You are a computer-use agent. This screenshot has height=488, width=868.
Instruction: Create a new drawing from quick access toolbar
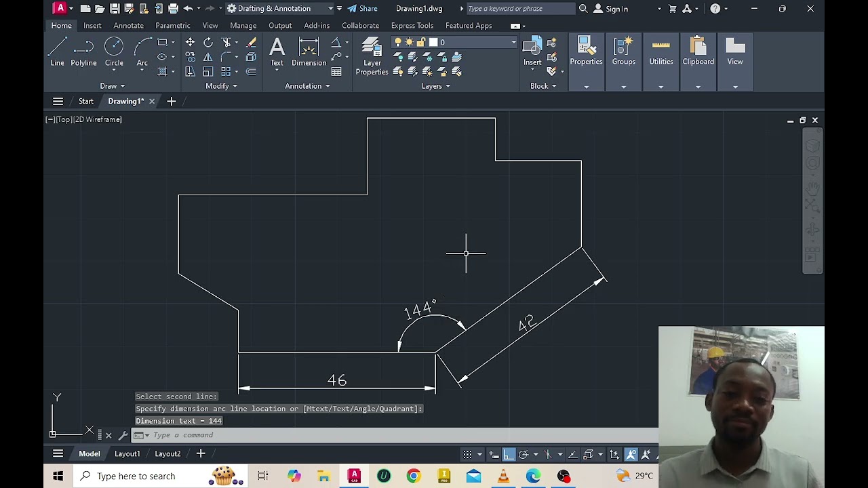pos(85,8)
